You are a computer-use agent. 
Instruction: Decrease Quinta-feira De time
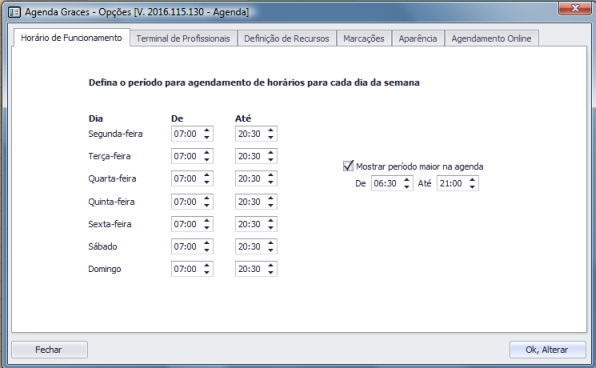point(206,205)
